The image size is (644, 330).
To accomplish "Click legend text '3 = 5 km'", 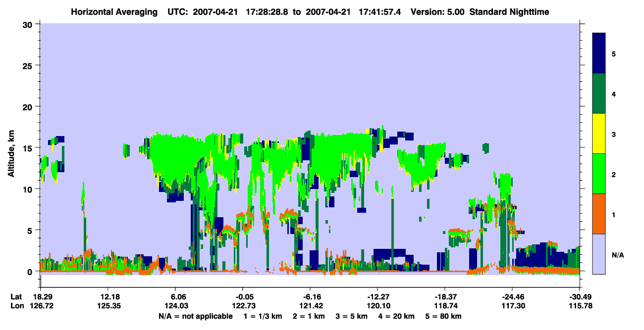I will pos(352,316).
